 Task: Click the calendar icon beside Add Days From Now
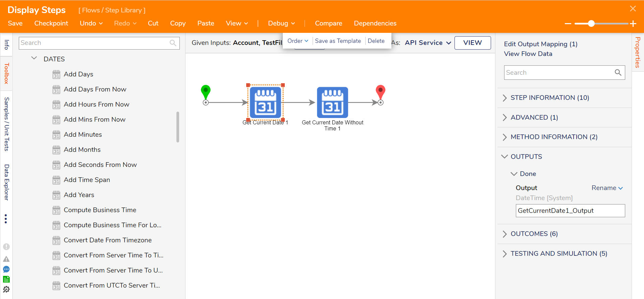[56, 89]
